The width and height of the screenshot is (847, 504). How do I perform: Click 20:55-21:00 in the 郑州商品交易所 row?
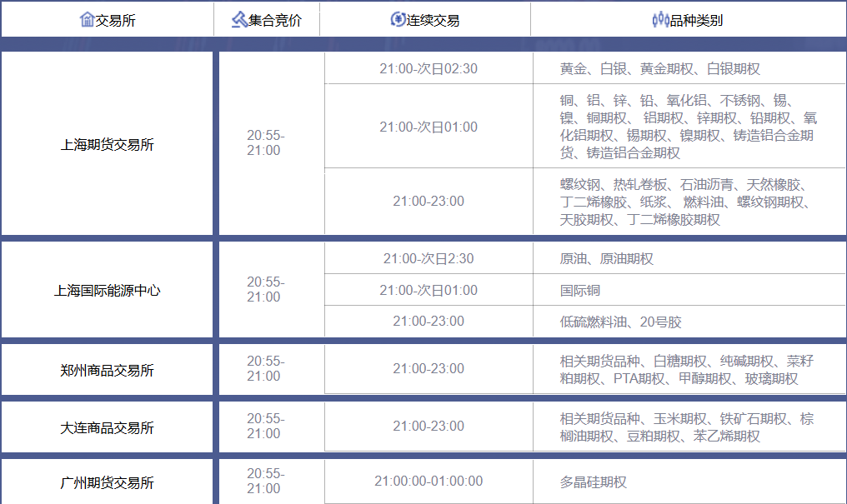(x=265, y=368)
